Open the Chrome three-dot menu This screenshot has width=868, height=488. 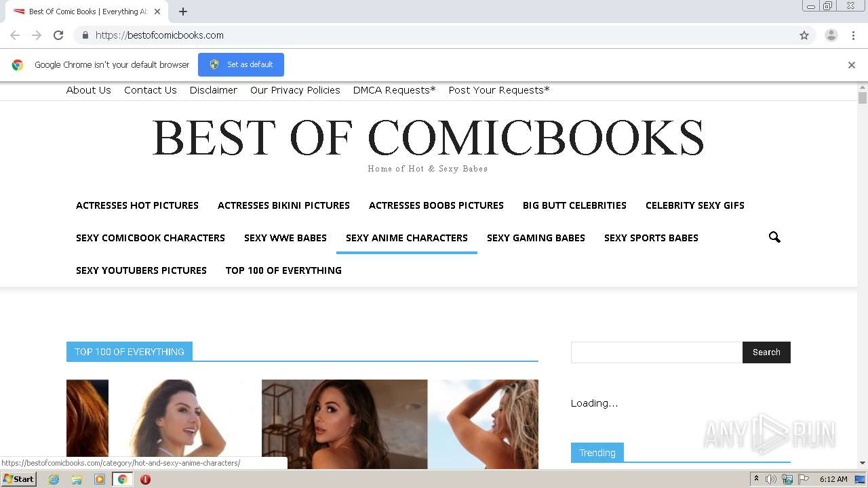(854, 35)
